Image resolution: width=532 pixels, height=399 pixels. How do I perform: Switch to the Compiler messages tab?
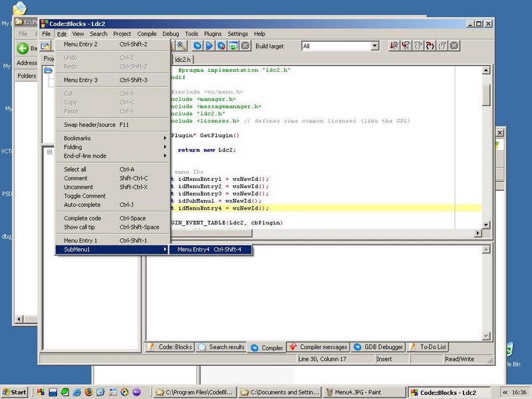click(319, 346)
